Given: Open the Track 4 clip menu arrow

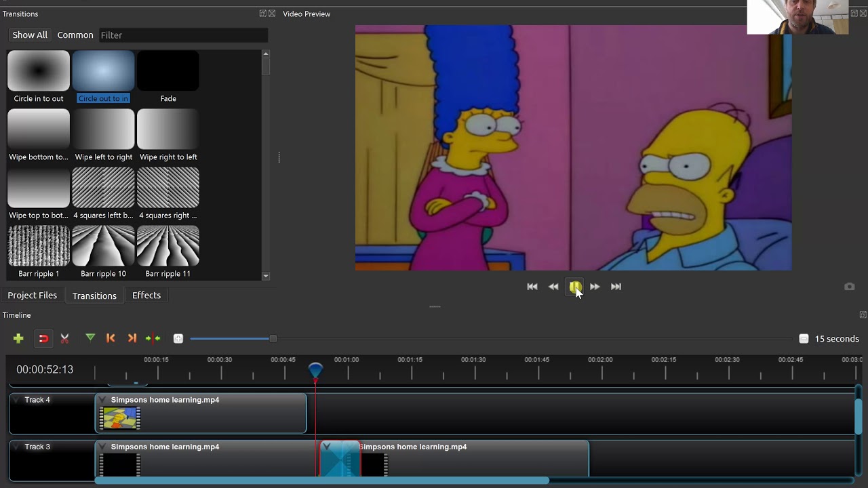Looking at the screenshot, I should coord(102,400).
